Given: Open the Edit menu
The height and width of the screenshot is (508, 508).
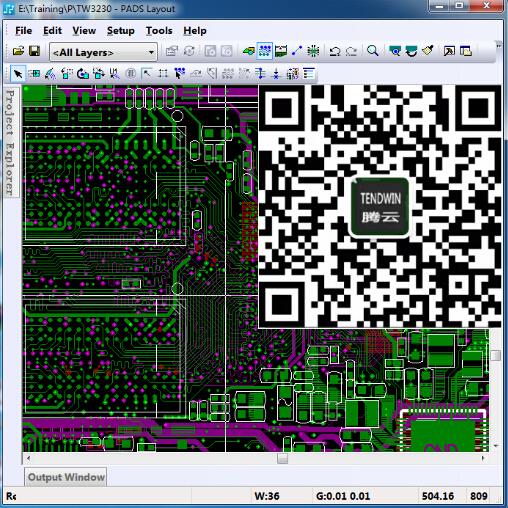Looking at the screenshot, I should [x=52, y=31].
